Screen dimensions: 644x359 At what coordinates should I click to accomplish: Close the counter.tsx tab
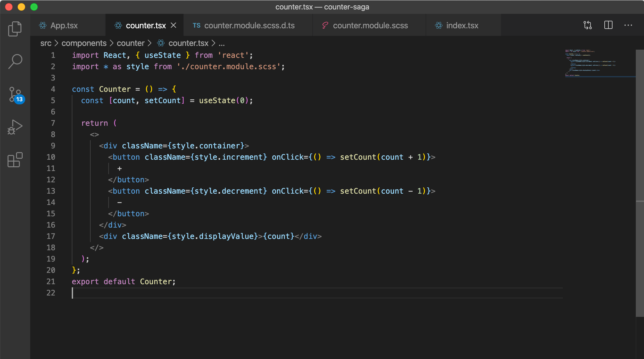click(173, 25)
